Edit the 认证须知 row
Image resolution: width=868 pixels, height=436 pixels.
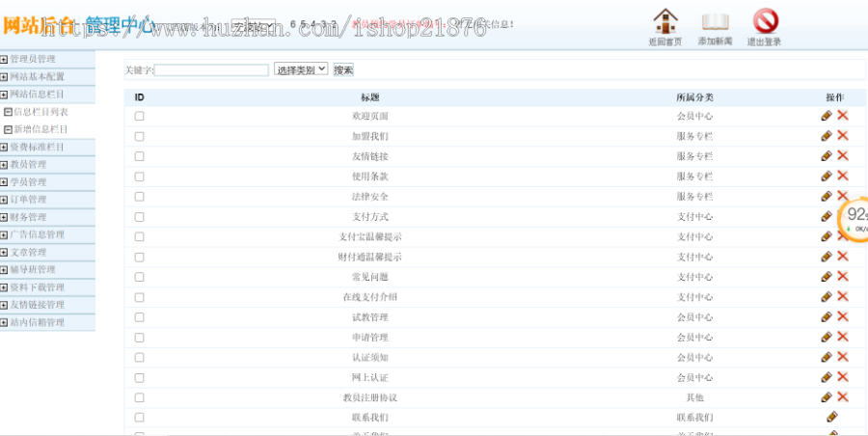point(827,357)
